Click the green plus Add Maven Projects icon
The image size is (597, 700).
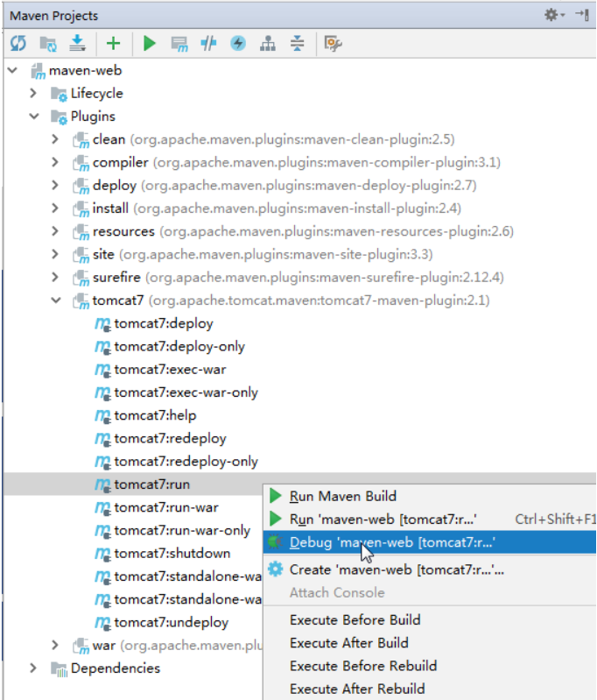coord(113,43)
